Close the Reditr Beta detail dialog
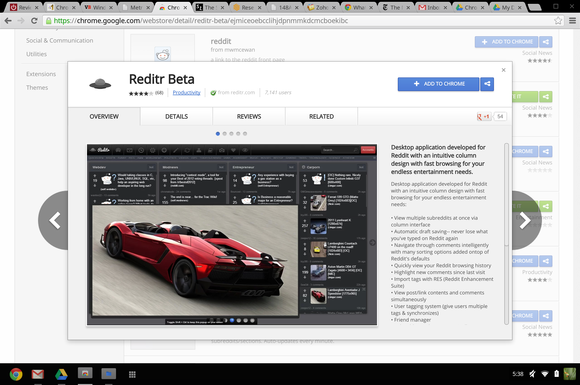 coord(503,70)
